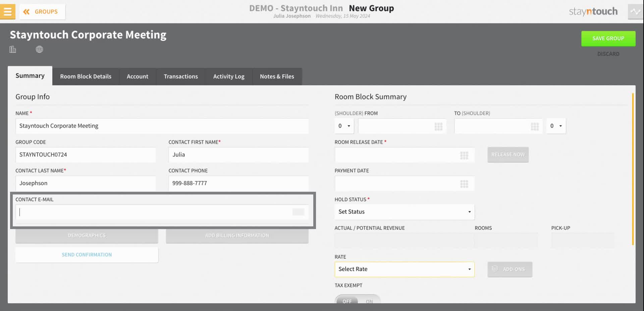Open calendar for Room Release Date
The image size is (644, 311).
tap(464, 155)
